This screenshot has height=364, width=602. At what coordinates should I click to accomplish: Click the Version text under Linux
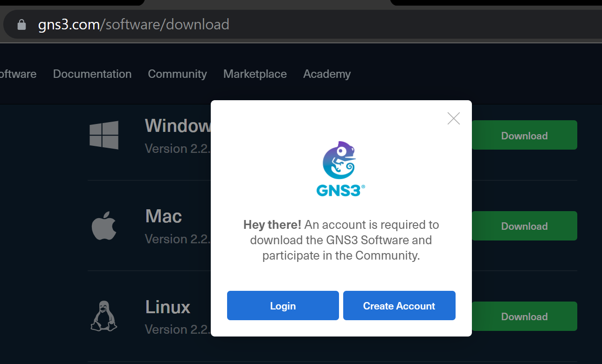[x=178, y=330]
